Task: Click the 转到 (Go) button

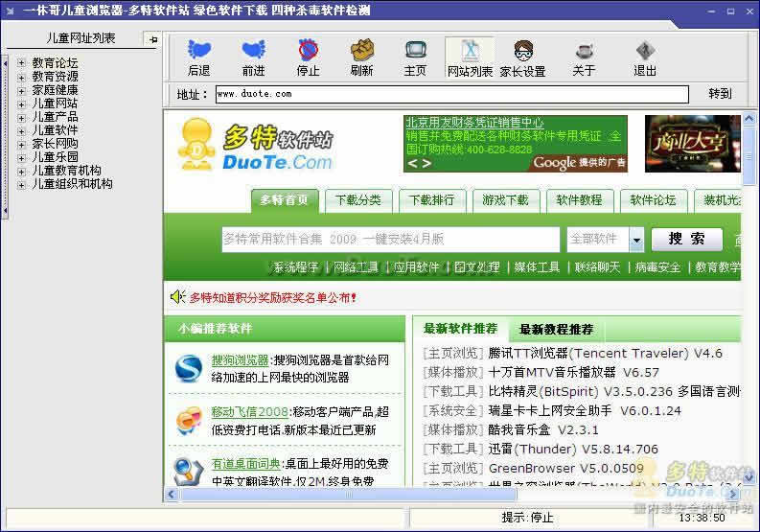Action: click(720, 94)
